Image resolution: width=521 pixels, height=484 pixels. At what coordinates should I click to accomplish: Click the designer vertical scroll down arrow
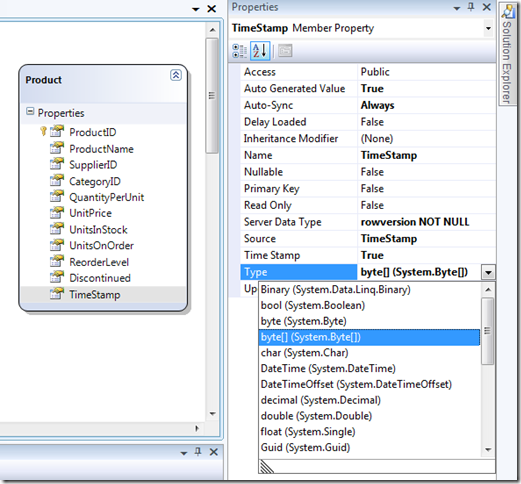(212, 414)
